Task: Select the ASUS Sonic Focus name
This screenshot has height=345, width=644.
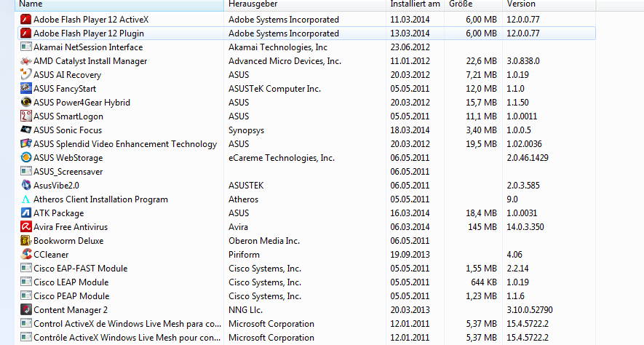Action: tap(68, 130)
